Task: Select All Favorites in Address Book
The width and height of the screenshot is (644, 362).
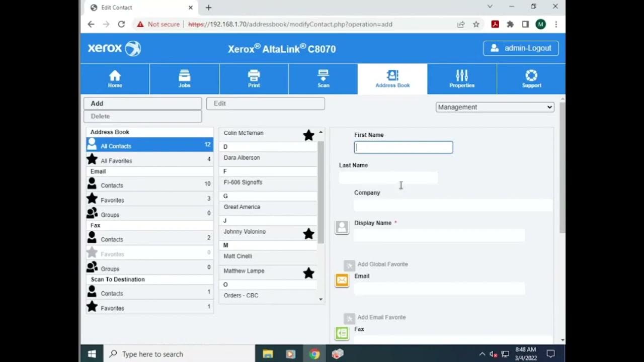Action: [x=150, y=159]
